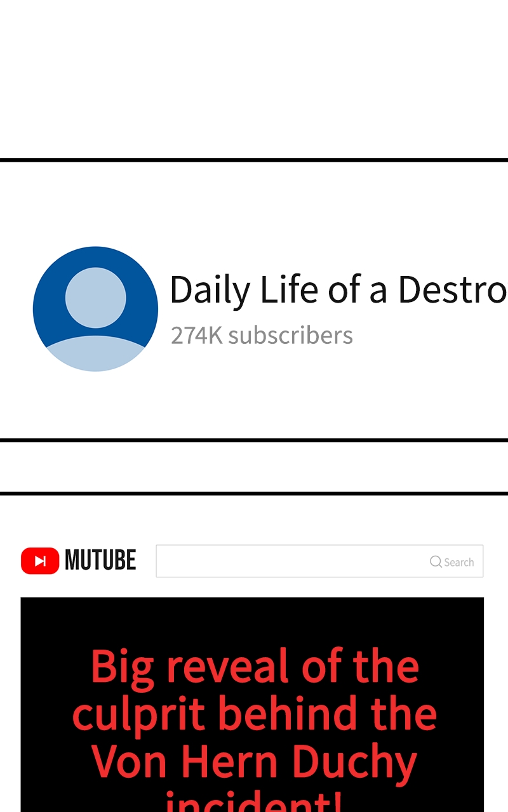Click the "274K subscribers" text
Screen dimensions: 508x812
coord(262,336)
